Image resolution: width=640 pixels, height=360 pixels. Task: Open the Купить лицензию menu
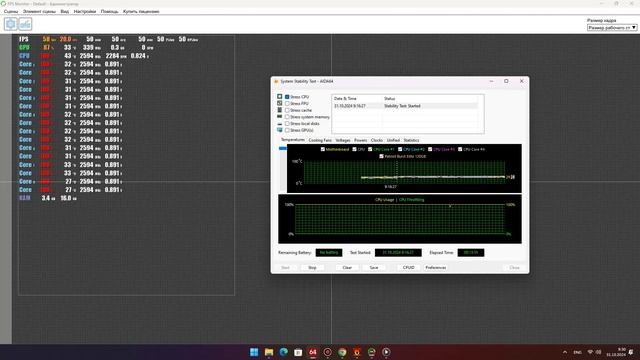point(141,11)
